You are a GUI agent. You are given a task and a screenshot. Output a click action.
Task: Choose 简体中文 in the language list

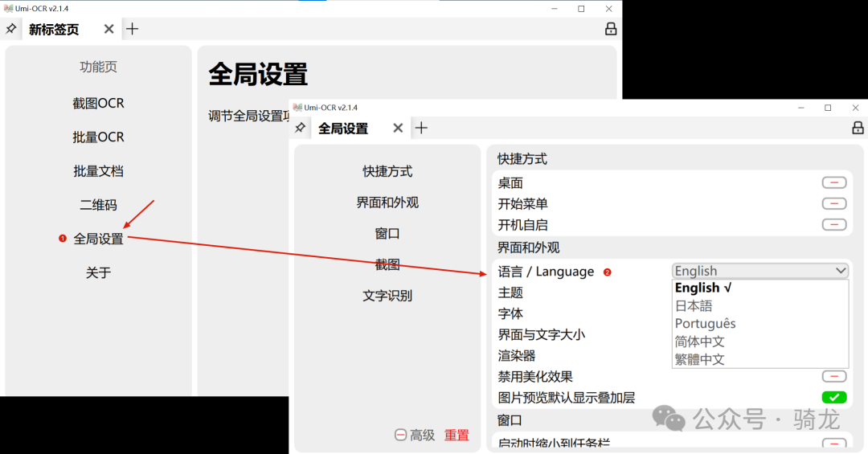pyautogui.click(x=760, y=342)
